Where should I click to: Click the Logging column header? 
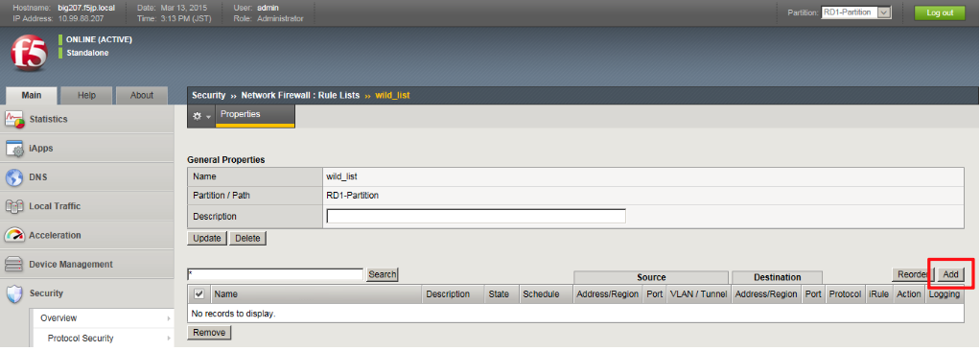pos(945,294)
